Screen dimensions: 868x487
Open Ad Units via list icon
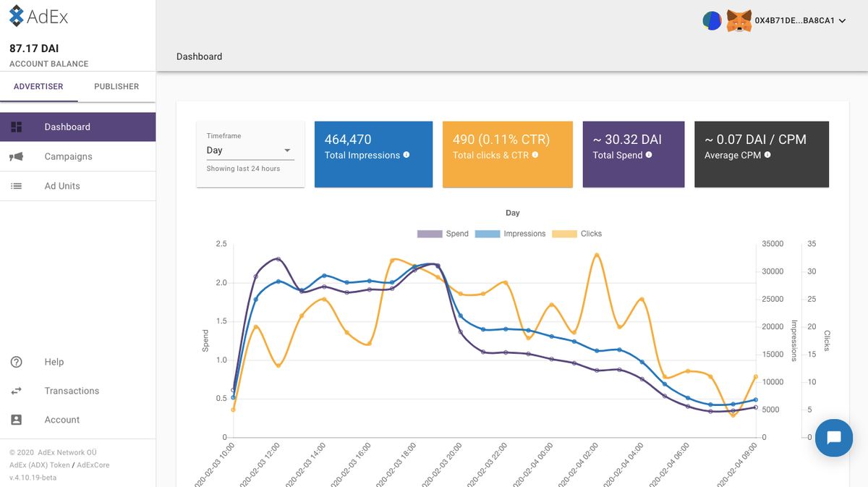tap(16, 185)
